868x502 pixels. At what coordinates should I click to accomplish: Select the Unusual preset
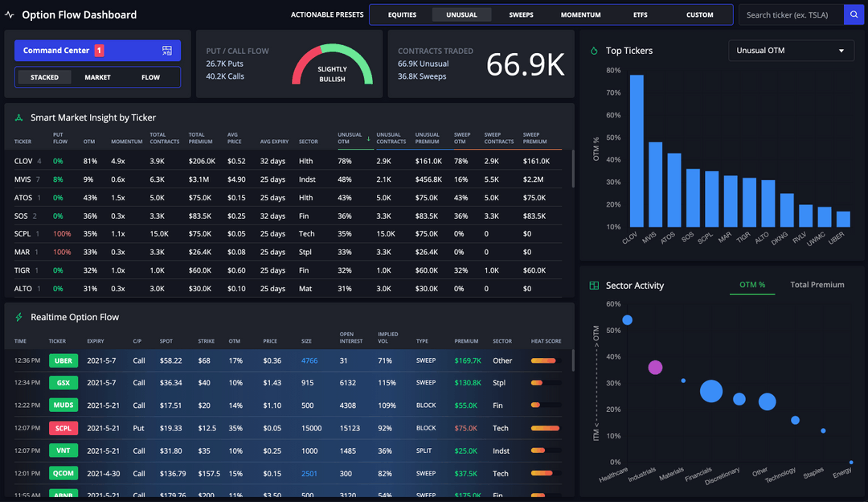point(461,15)
